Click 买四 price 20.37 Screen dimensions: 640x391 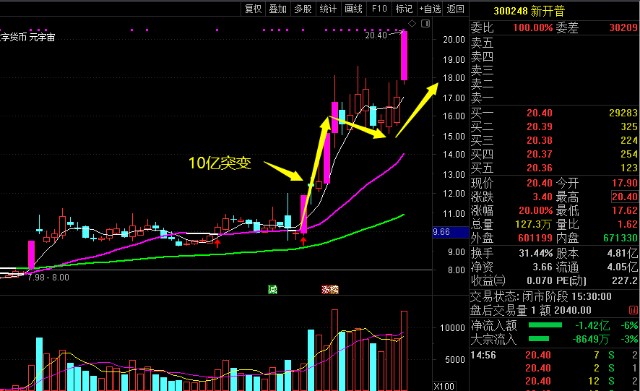pyautogui.click(x=539, y=154)
